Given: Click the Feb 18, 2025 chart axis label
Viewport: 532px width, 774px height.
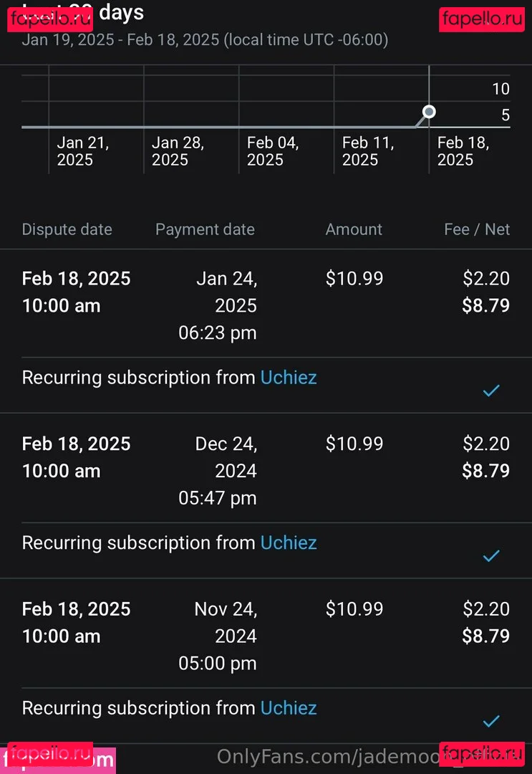Looking at the screenshot, I should point(463,151).
